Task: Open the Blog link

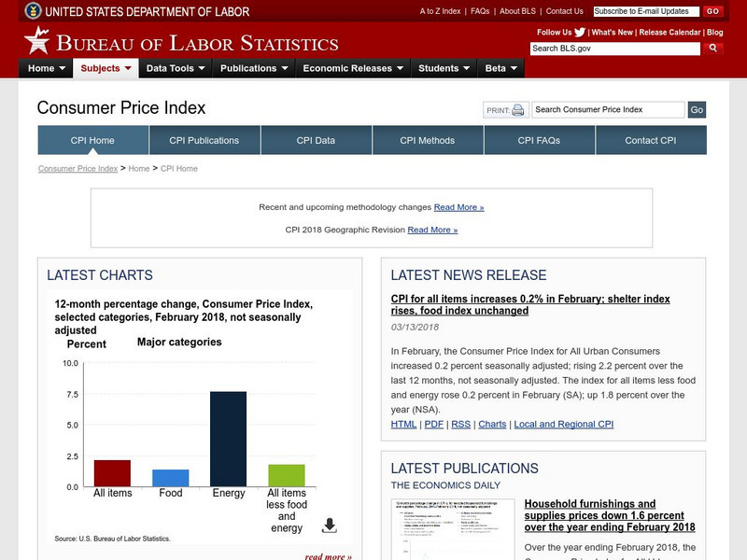Action: [714, 33]
